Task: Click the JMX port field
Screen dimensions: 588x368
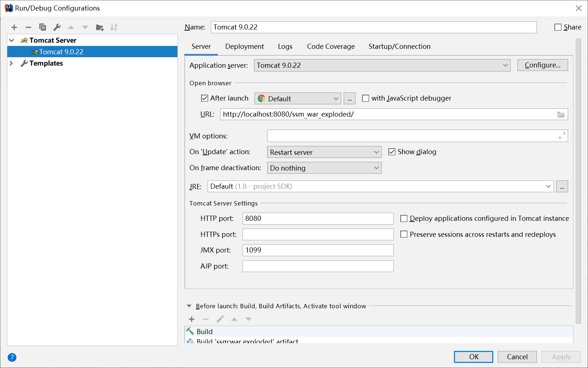Action: click(x=318, y=250)
